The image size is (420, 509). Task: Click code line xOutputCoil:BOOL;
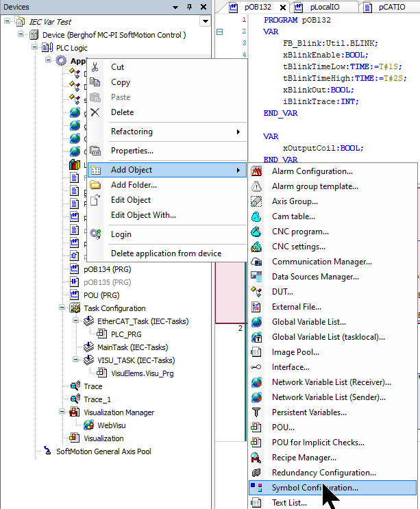(323, 148)
